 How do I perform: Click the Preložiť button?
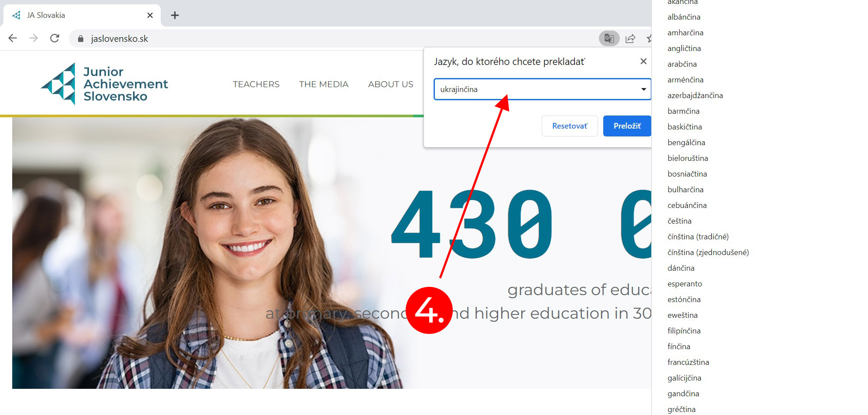coord(627,126)
